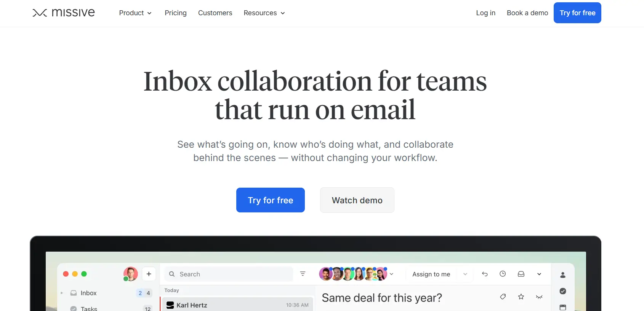This screenshot has height=311, width=644.
Task: Open the calendar icon in the right sidebar
Action: click(563, 307)
